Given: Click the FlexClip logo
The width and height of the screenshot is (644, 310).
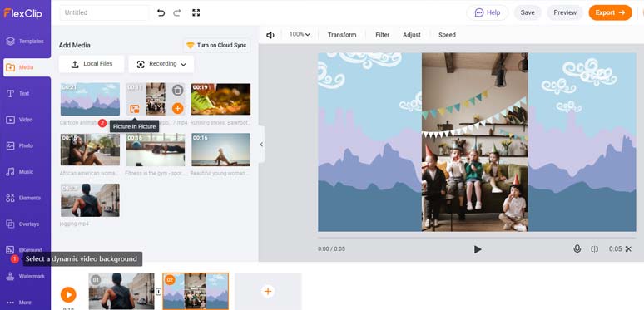Looking at the screenshot, I should 22,13.
